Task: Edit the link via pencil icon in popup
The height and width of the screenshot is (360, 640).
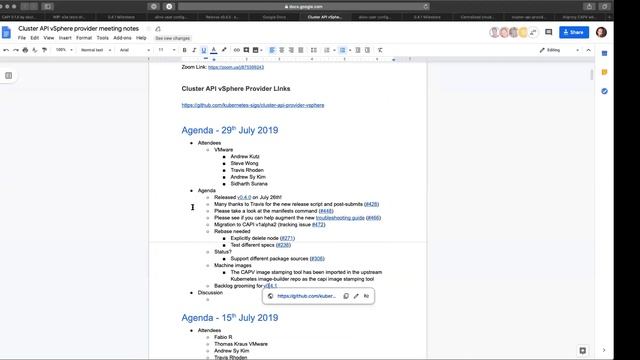Action: pyautogui.click(x=356, y=296)
